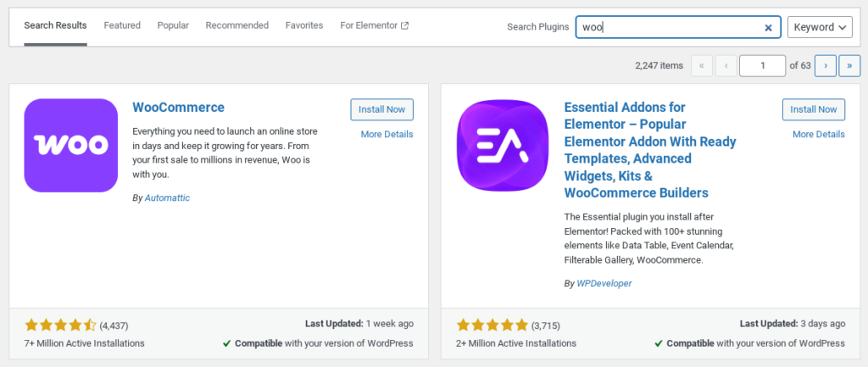
Task: Click the current page number field
Action: coord(762,65)
